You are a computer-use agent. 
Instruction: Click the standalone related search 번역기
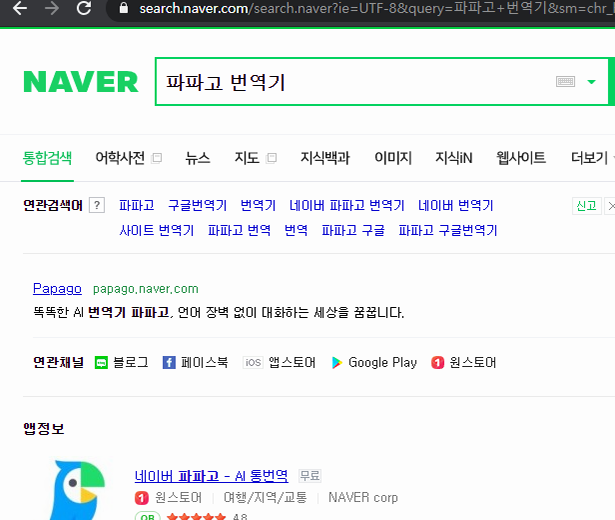(258, 205)
